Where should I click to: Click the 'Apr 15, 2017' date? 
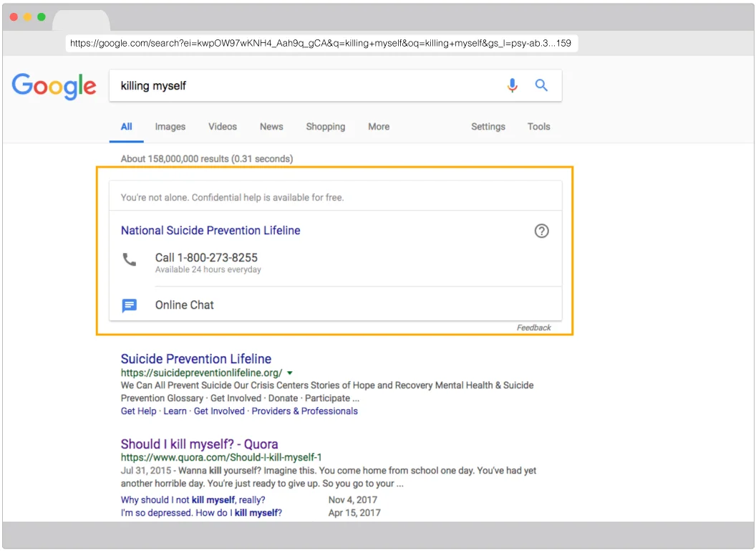tap(354, 513)
